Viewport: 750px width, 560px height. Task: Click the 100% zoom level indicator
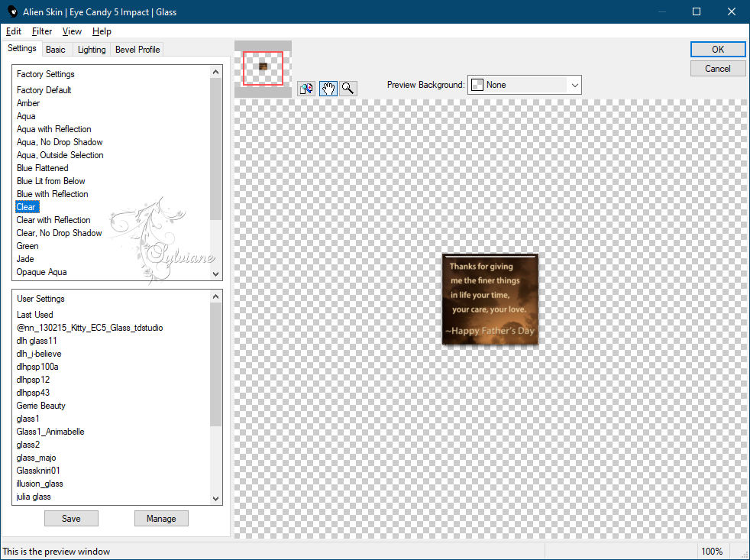(712, 552)
